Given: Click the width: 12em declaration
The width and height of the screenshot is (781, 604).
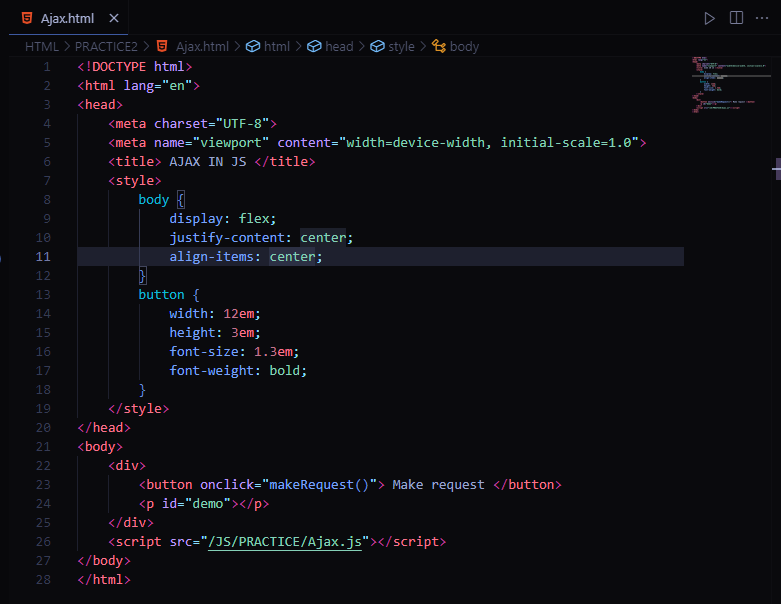Looking at the screenshot, I should 215,314.
